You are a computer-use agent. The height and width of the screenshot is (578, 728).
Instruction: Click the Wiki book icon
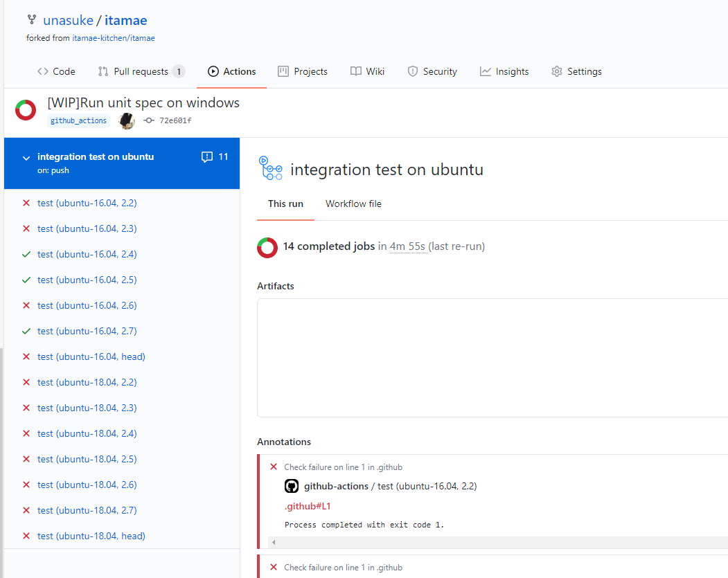355,71
